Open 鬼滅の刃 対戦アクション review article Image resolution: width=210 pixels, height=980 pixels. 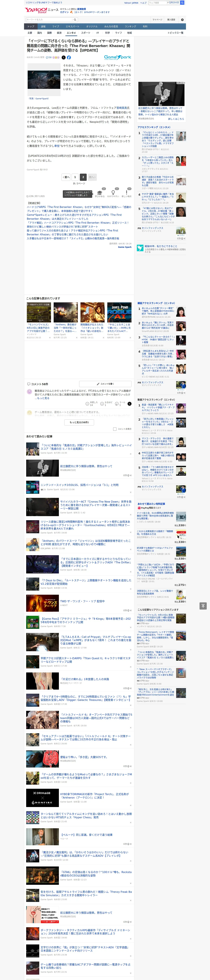coord(86,447)
